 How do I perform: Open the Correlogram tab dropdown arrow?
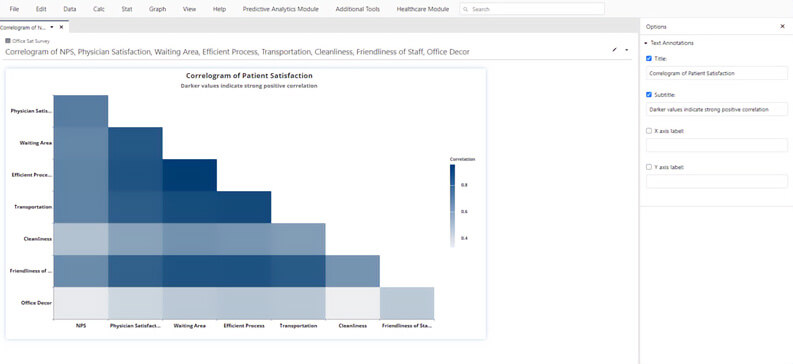tap(52, 27)
